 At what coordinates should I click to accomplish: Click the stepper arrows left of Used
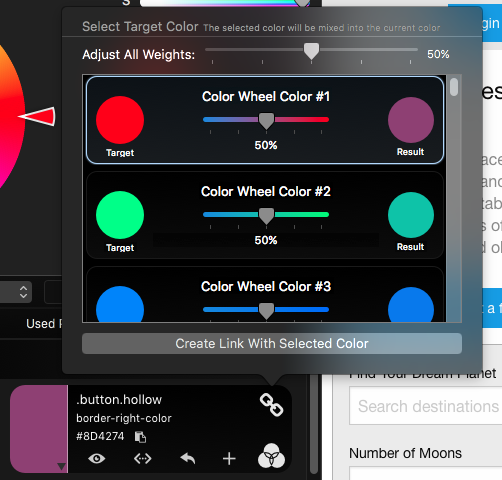coord(23,292)
